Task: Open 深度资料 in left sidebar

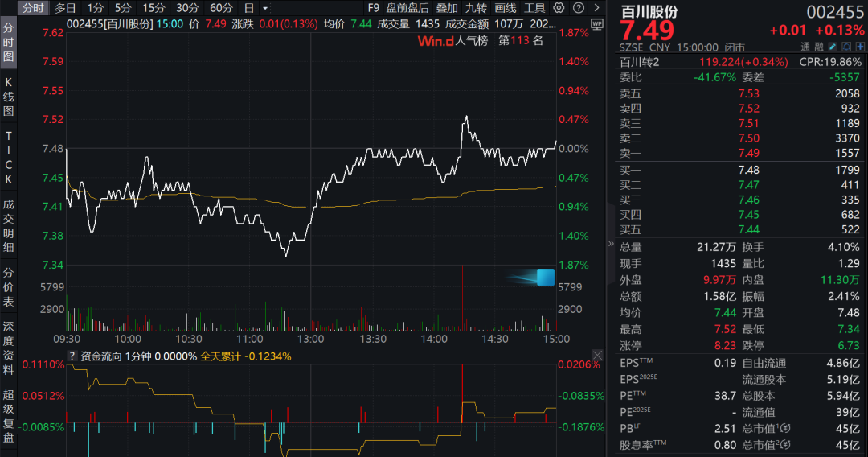Action: (8, 348)
